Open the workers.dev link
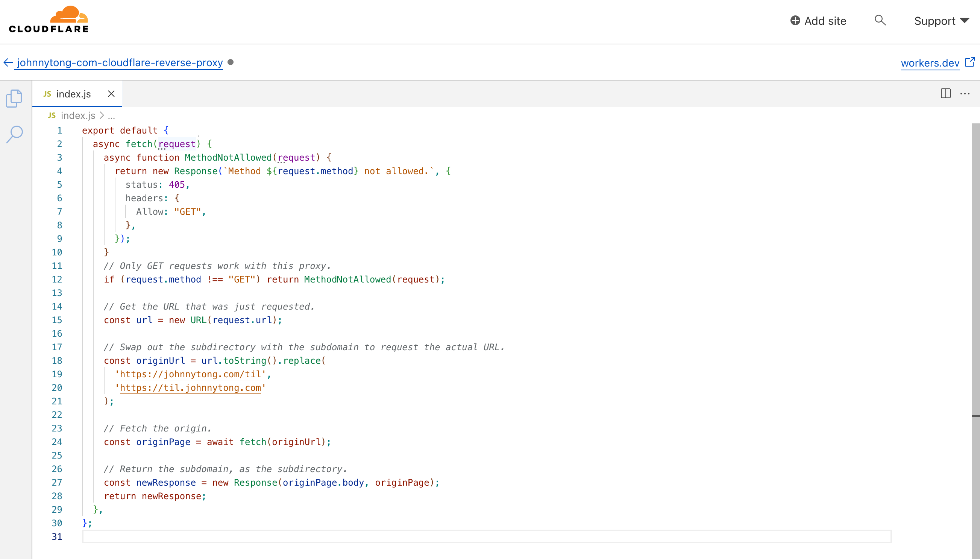Screen dimensions: 980x559 (930, 63)
